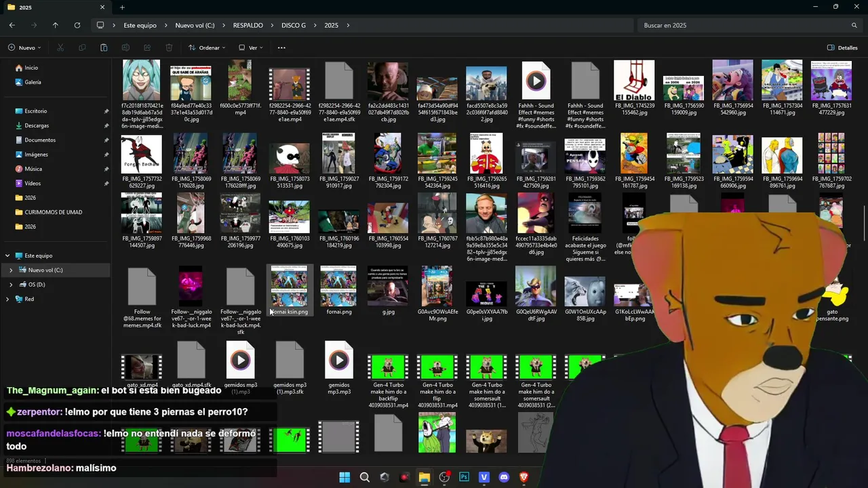Open taskbar Search

point(365,477)
